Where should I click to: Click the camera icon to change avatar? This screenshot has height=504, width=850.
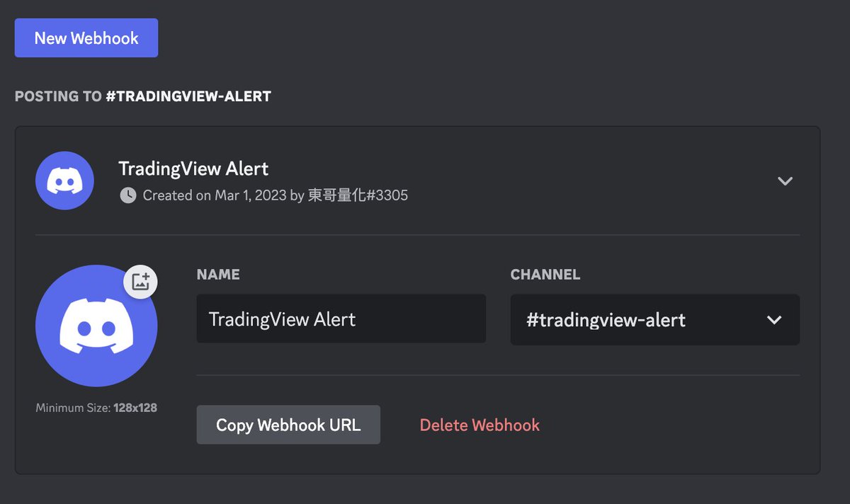pyautogui.click(x=140, y=281)
